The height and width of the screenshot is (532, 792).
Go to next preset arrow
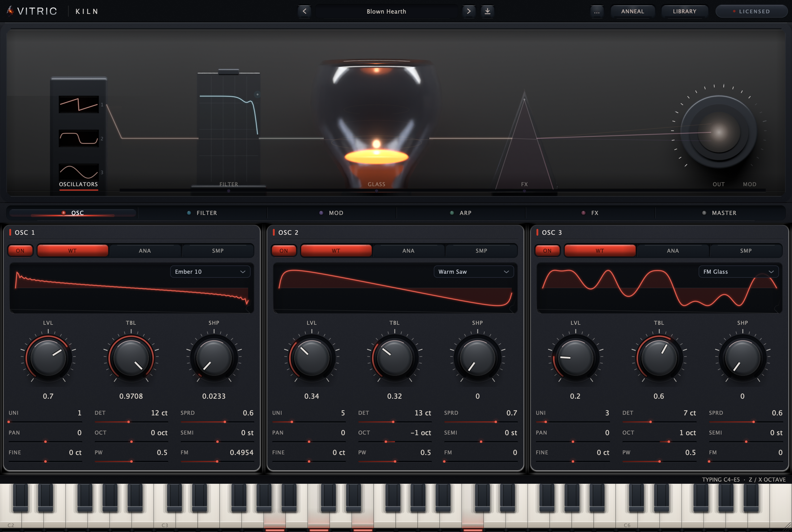pyautogui.click(x=469, y=11)
